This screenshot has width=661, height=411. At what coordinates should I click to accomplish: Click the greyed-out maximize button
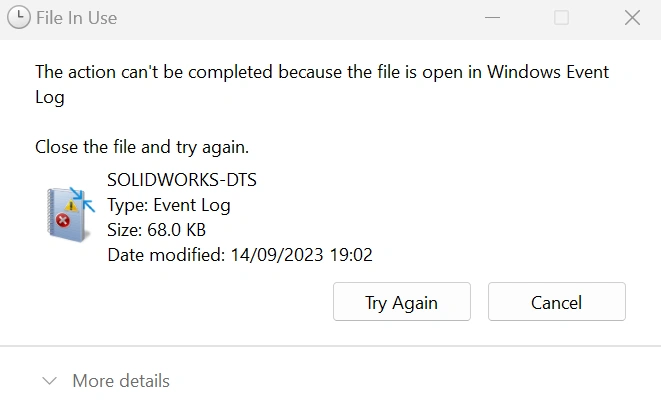tap(561, 18)
